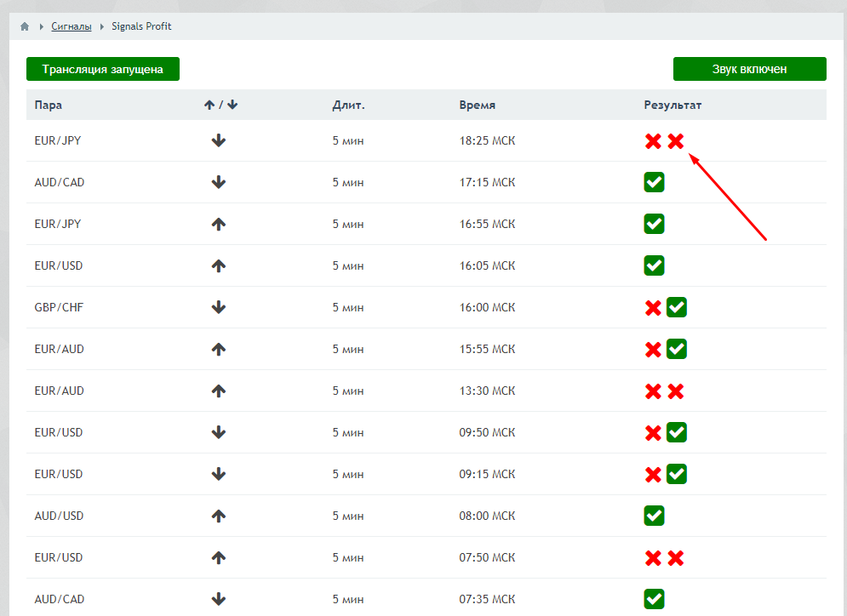Click the up arrow in the 13:30 МСК row
The width and height of the screenshot is (847, 616).
[x=218, y=391]
